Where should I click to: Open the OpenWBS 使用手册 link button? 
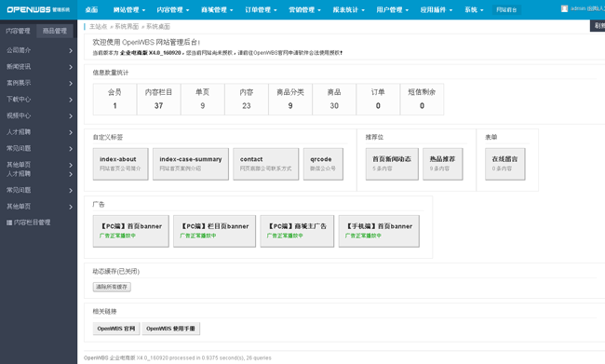coord(170,329)
